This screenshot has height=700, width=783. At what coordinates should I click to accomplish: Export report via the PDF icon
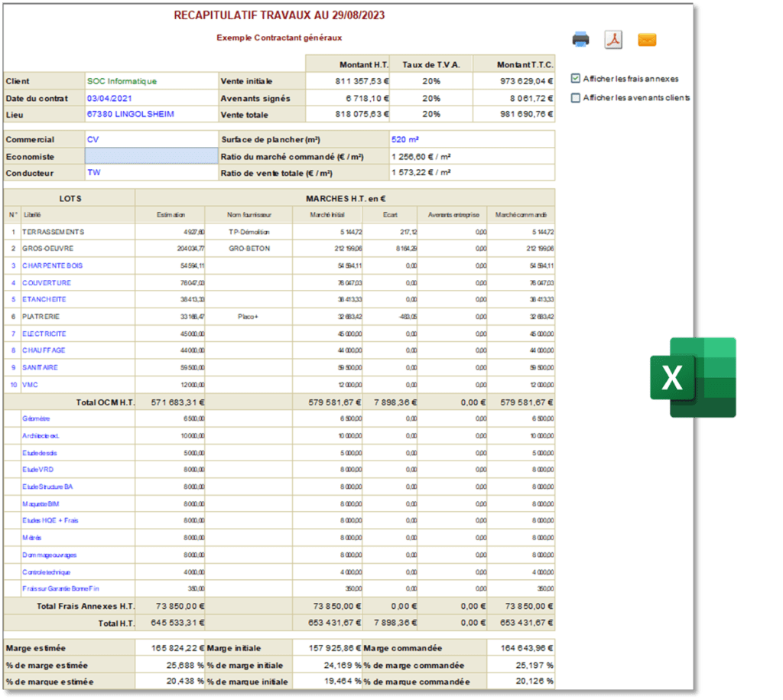tap(613, 40)
